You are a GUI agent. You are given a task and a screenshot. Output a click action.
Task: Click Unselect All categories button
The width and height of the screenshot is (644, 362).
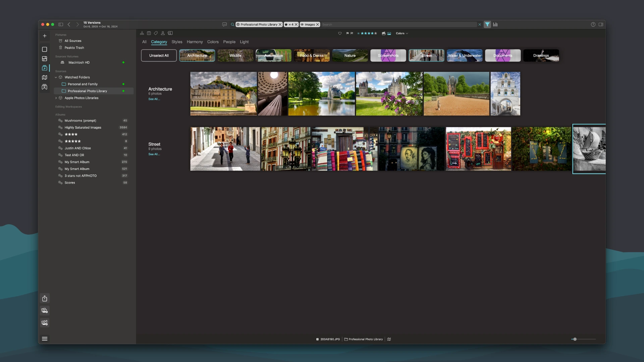(x=158, y=55)
